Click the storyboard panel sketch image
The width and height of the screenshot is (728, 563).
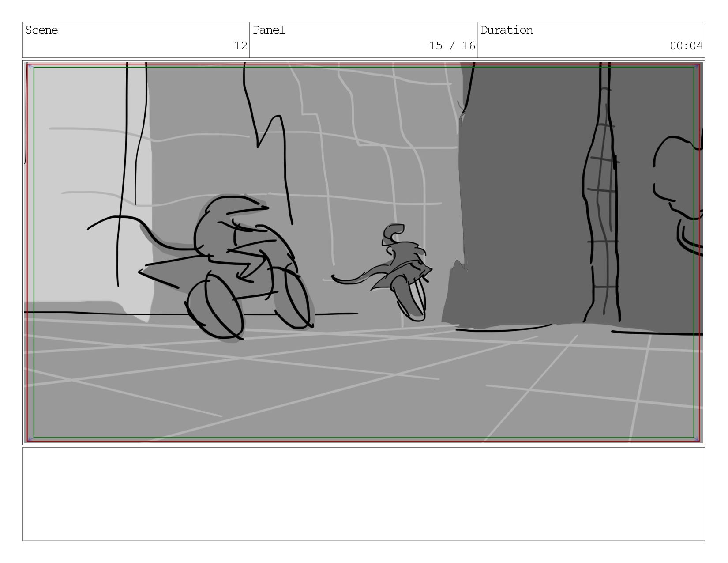coord(364,253)
